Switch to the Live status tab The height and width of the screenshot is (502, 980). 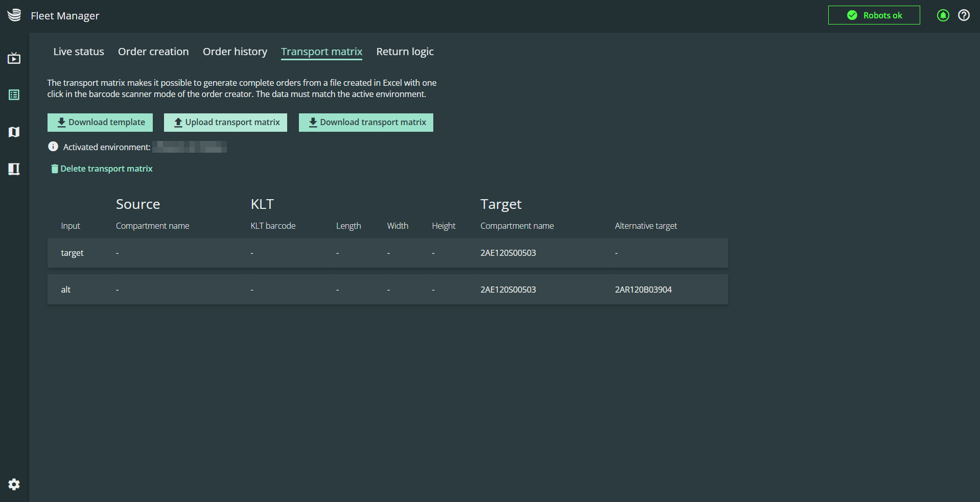pyautogui.click(x=79, y=52)
